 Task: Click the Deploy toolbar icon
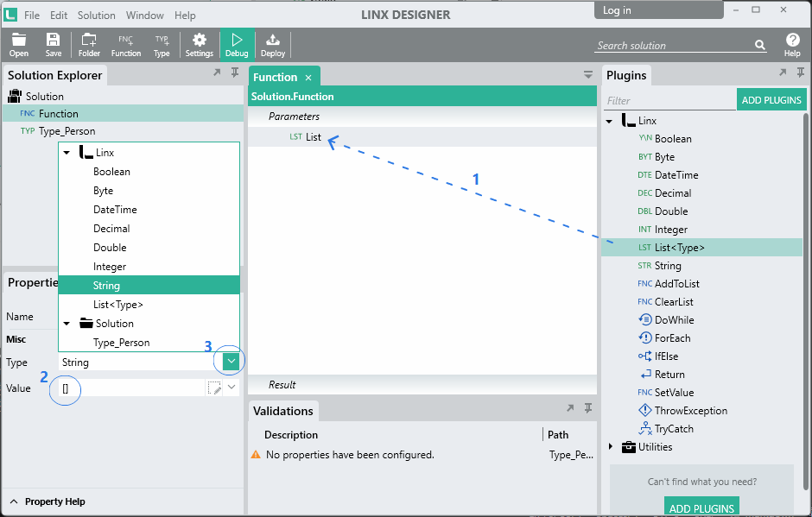(x=273, y=40)
